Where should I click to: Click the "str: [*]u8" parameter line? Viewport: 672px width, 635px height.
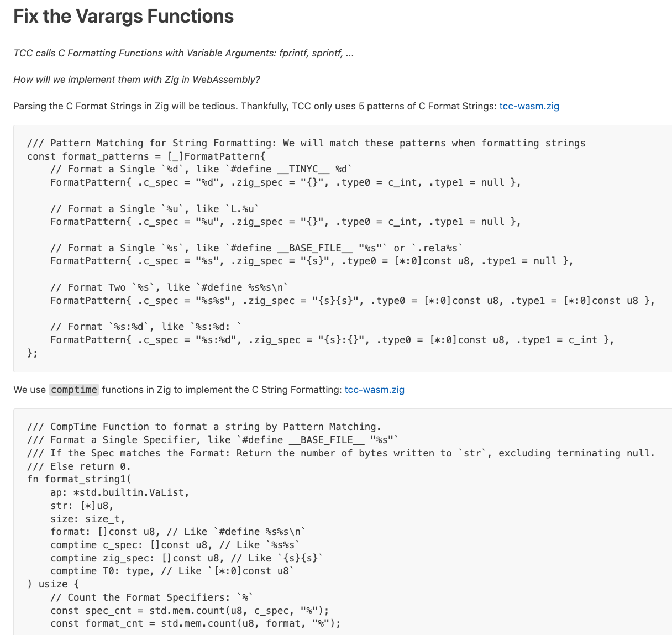82,505
